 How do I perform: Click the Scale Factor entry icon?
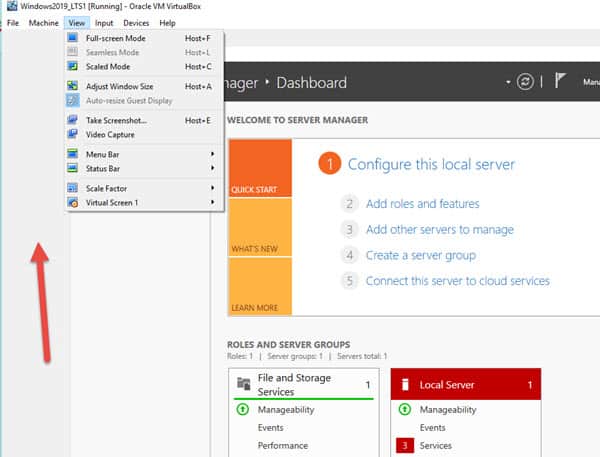coord(72,188)
